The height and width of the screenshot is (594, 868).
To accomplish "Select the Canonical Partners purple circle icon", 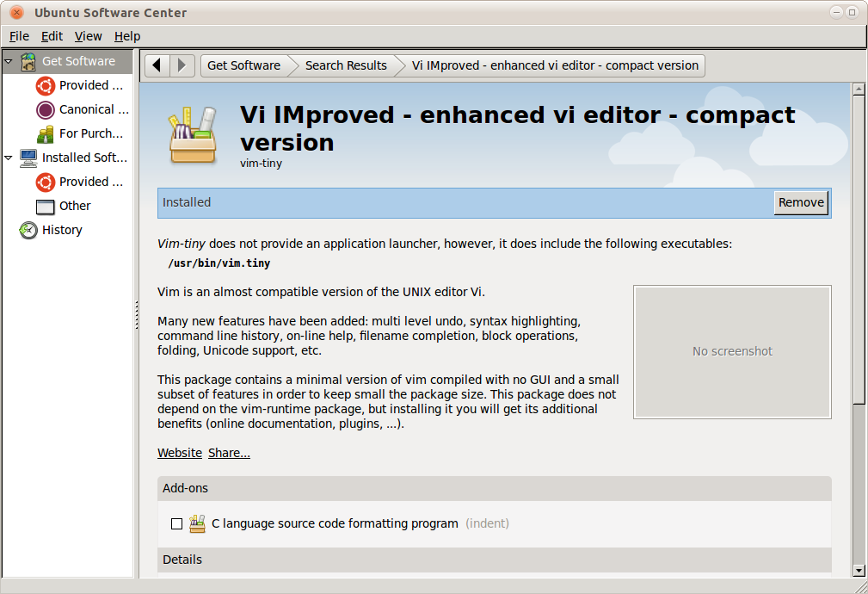I will point(46,109).
